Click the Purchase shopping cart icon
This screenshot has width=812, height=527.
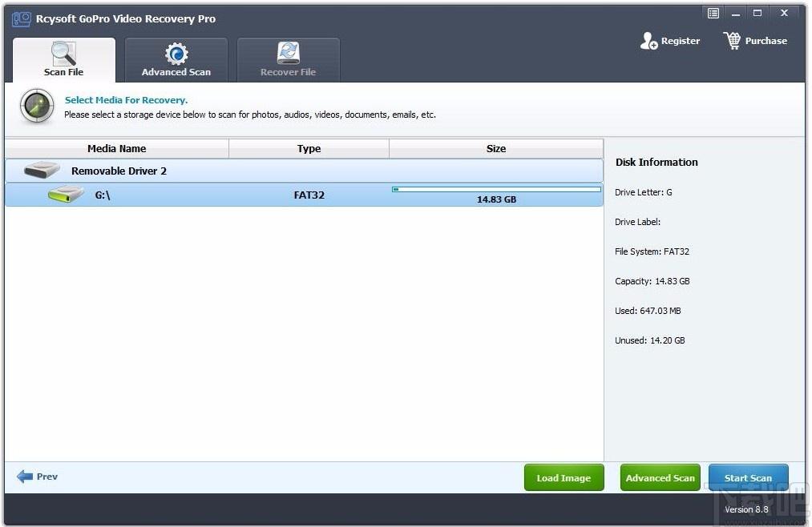pyautogui.click(x=733, y=40)
